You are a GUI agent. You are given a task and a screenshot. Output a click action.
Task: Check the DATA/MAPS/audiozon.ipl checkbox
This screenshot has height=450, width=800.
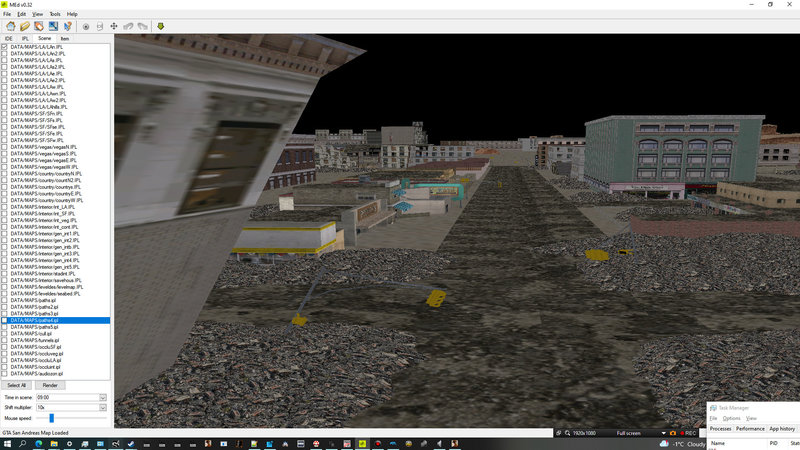pos(5,373)
